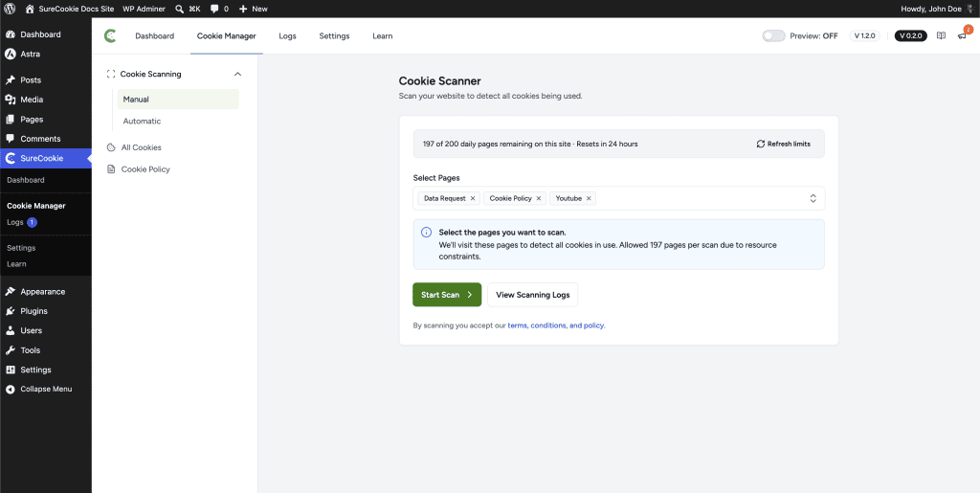Open the admin bar search icon
Viewport: 980px width, 493px height.
click(179, 9)
